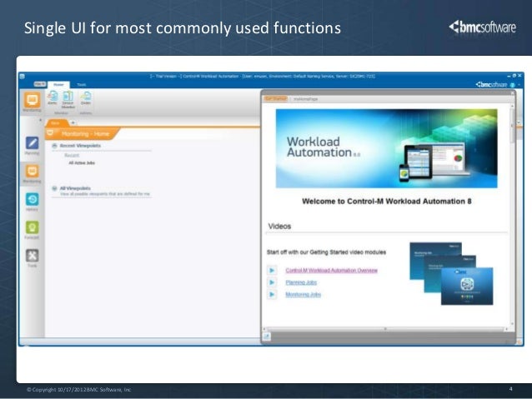
Task: Switch to the Tools ribbon tab
Action: coord(82,84)
